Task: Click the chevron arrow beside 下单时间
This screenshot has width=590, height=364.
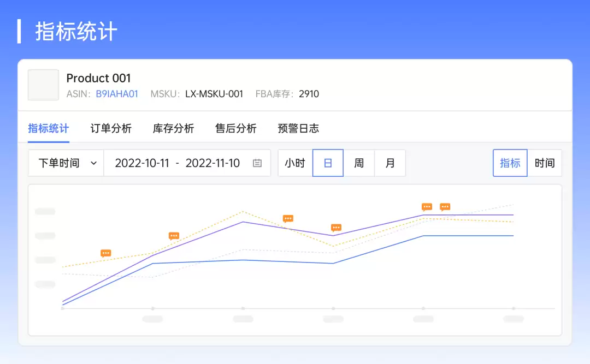Action: [x=93, y=163]
